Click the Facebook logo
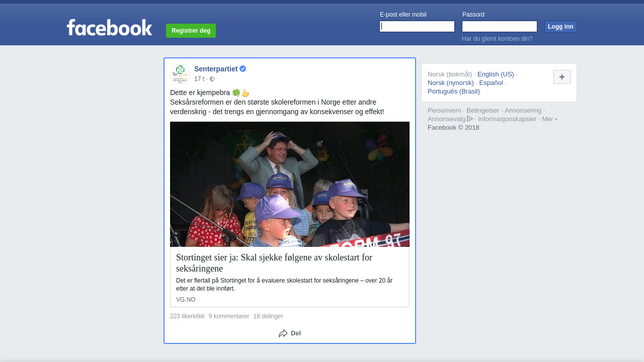This screenshot has width=644, height=362. pyautogui.click(x=109, y=27)
